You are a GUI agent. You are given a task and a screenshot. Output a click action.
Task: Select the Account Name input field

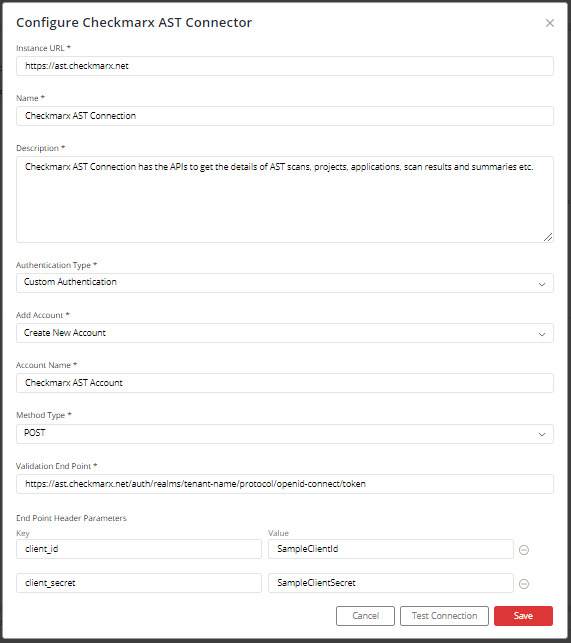tap(285, 383)
